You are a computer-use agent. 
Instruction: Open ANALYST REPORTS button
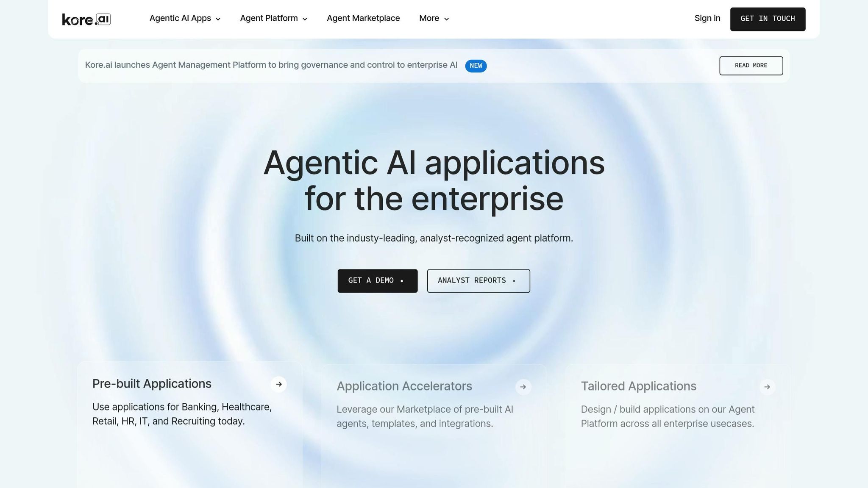479,281
